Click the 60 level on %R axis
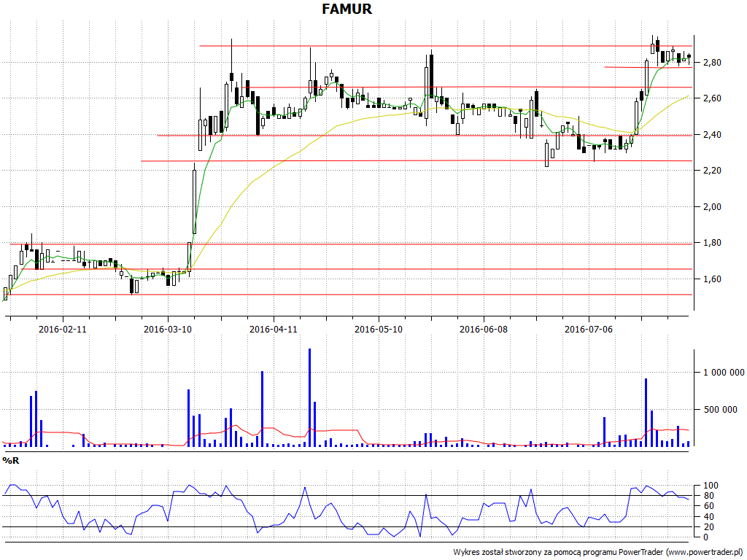Viewport: 747px width, 560px height. [708, 506]
